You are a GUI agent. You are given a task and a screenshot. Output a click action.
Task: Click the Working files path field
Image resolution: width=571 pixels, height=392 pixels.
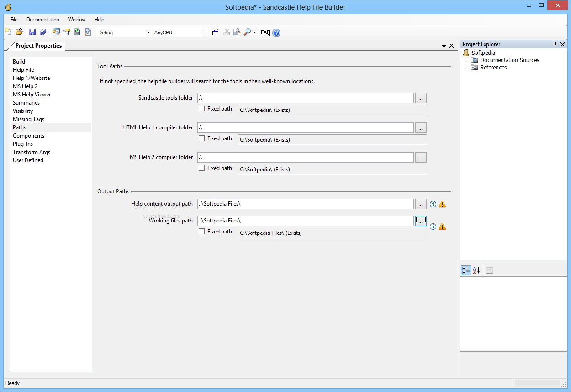pyautogui.click(x=306, y=221)
